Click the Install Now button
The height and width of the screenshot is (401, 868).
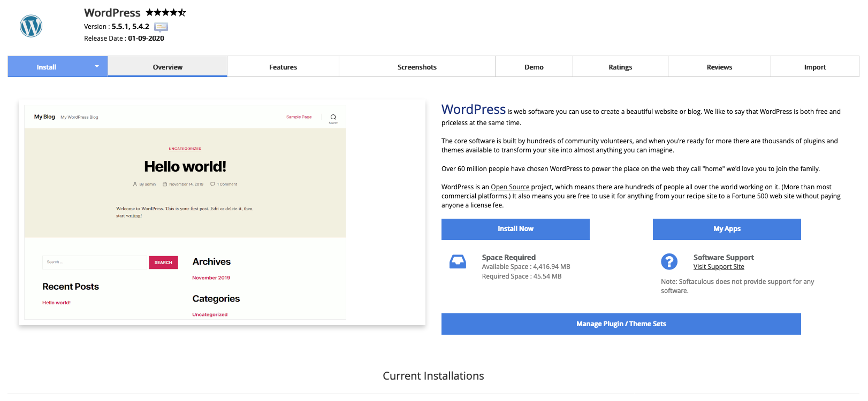[x=515, y=229]
